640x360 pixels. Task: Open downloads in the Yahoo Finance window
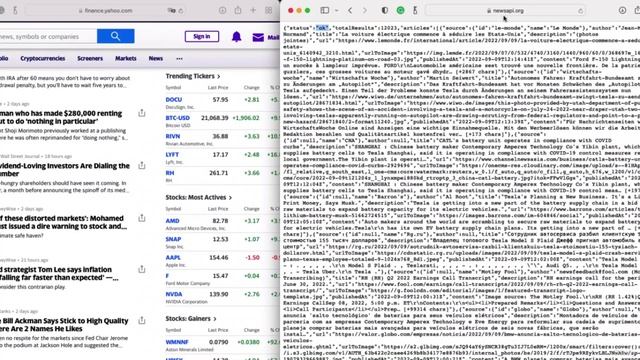(x=222, y=11)
